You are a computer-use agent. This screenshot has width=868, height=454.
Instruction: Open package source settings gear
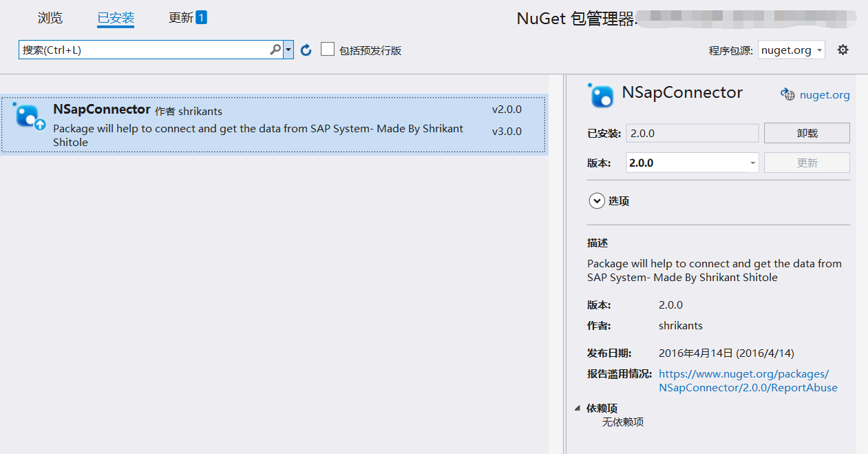click(x=843, y=50)
